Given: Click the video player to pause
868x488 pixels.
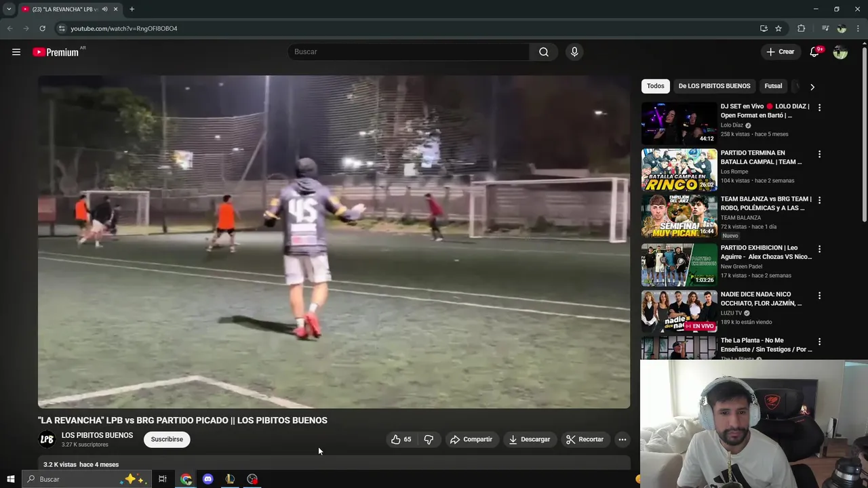Looking at the screenshot, I should pos(334,242).
